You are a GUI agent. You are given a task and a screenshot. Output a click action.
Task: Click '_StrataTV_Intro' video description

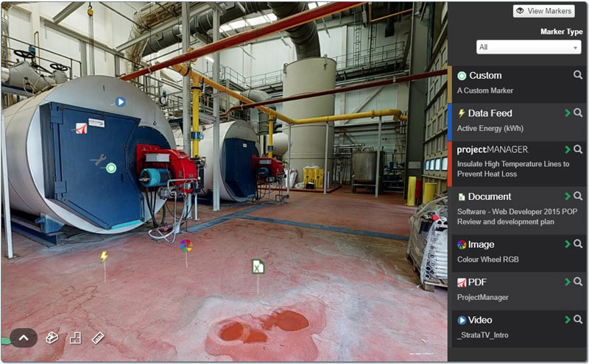click(x=483, y=335)
